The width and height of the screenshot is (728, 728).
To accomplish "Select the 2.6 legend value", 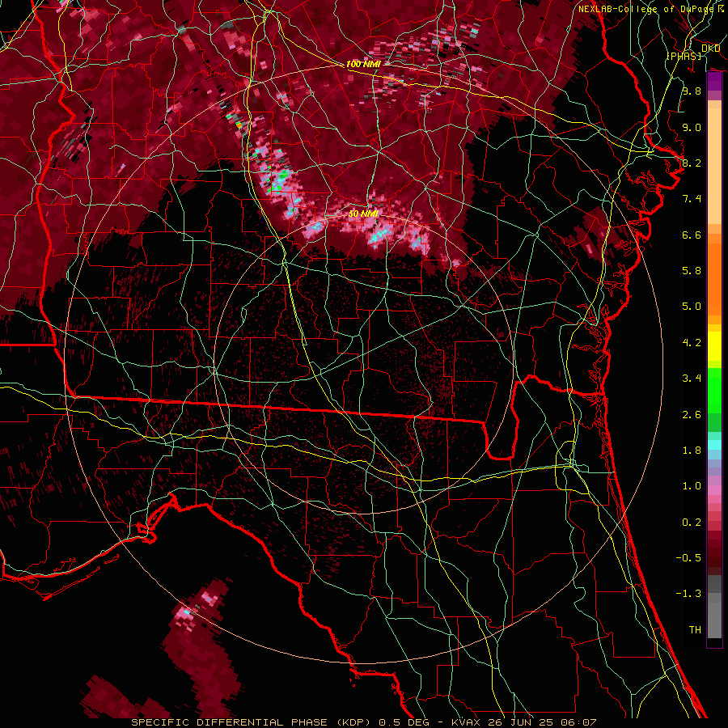I will point(692,415).
